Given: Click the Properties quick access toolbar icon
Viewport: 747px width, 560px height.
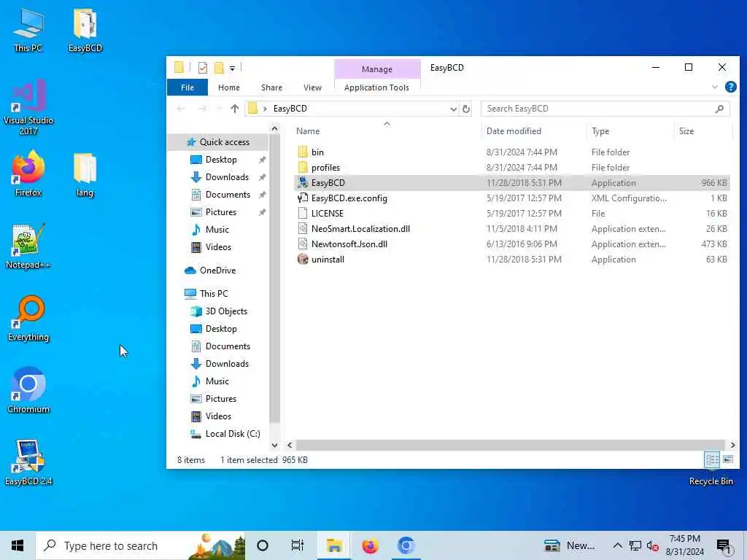Looking at the screenshot, I should [203, 68].
